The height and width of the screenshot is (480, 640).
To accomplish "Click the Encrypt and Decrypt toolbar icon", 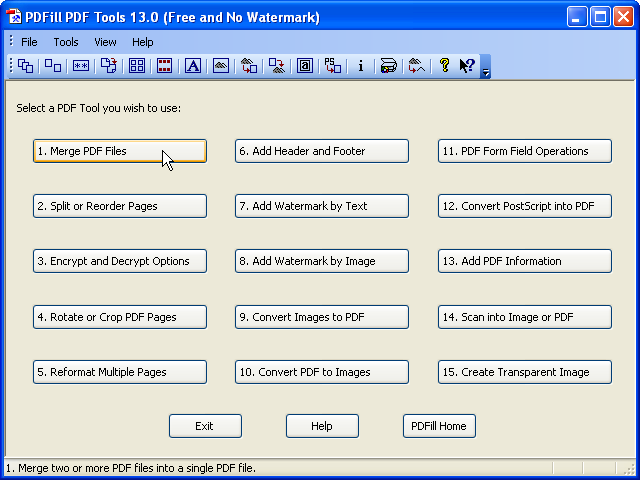I will (x=81, y=66).
